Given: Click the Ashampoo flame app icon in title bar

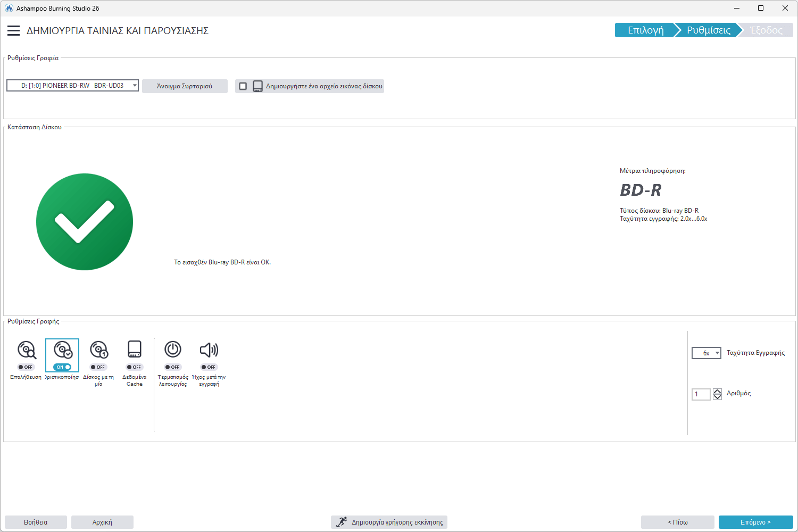Looking at the screenshot, I should [9, 8].
